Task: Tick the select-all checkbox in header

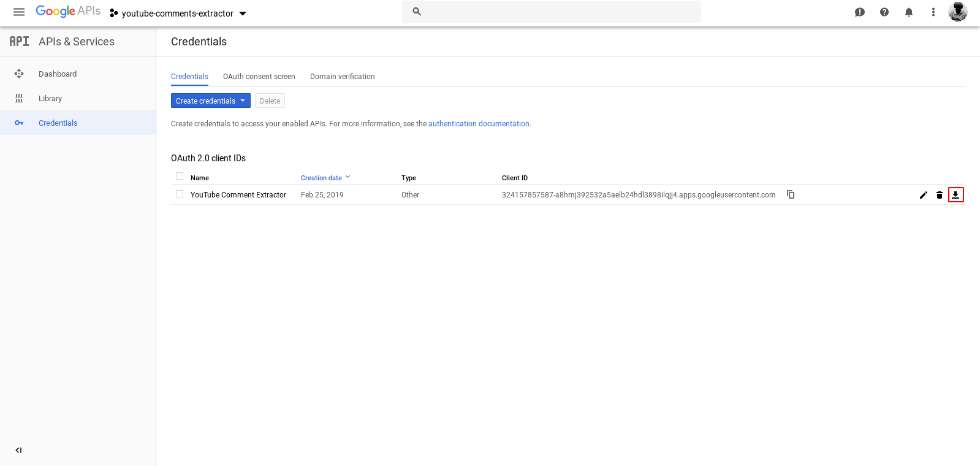Action: [x=180, y=176]
